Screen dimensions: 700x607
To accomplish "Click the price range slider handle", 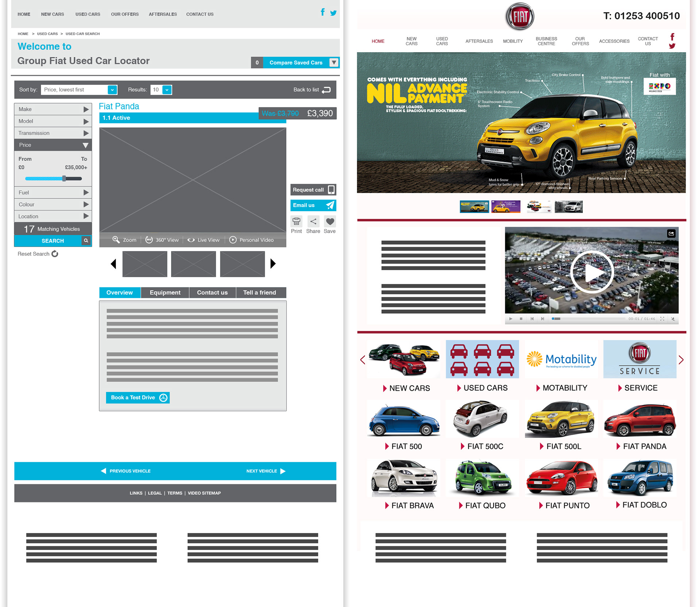I will click(x=64, y=178).
